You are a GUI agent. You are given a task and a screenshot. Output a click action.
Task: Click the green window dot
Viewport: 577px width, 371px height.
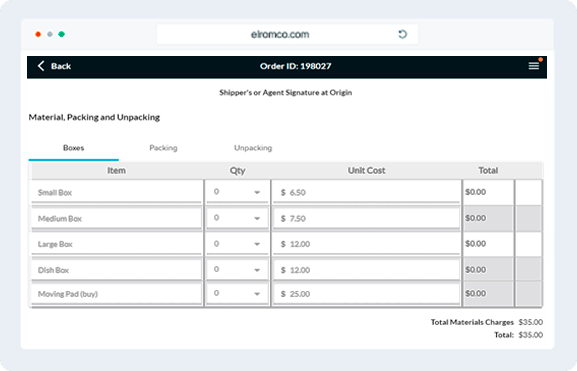pyautogui.click(x=61, y=34)
